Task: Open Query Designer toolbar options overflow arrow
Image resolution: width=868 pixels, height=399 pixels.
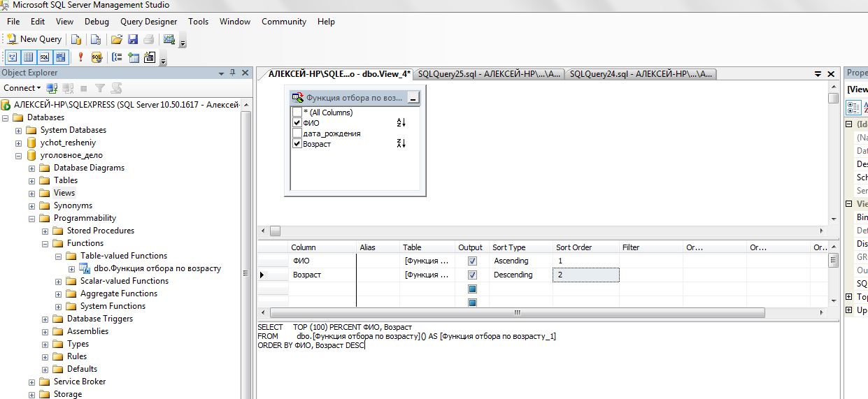Action: [163, 61]
